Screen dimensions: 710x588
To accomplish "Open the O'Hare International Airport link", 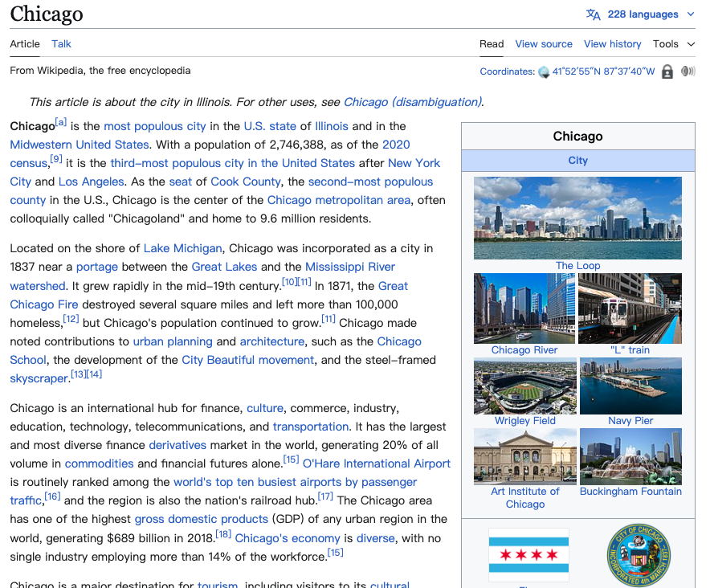I will pyautogui.click(x=376, y=463).
